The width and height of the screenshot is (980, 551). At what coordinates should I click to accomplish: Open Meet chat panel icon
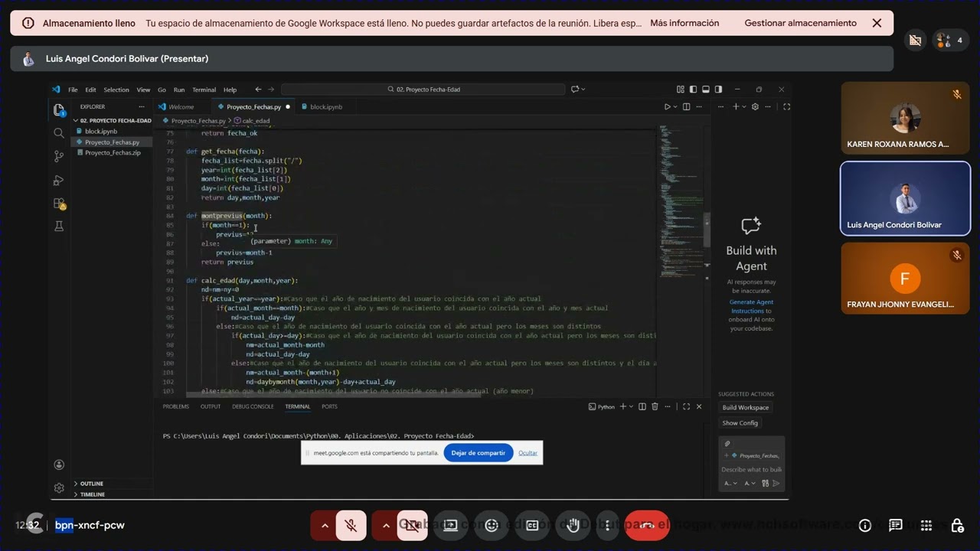pos(896,525)
